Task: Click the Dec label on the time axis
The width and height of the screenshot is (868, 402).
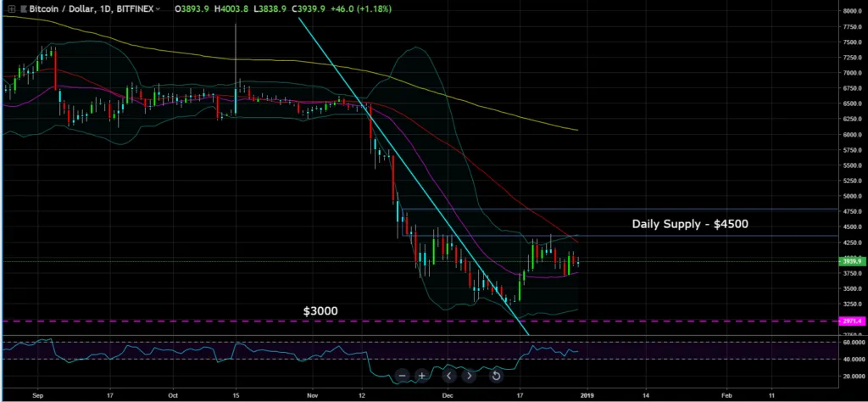Action: click(448, 396)
